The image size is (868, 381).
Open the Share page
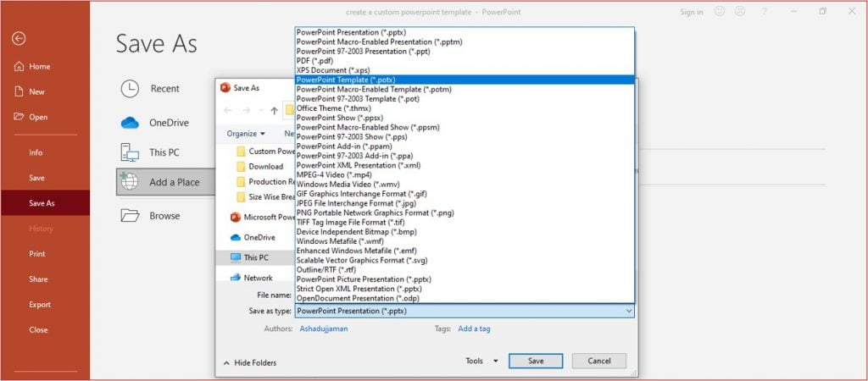click(38, 279)
